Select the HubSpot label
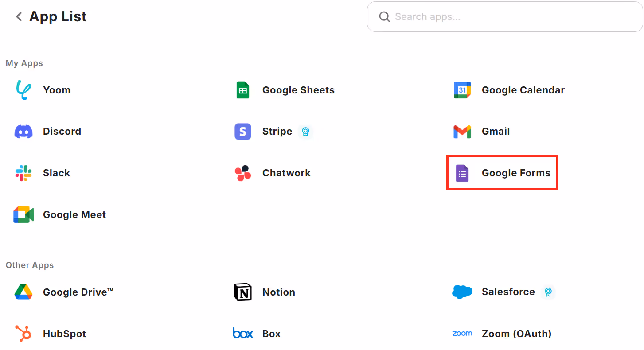This screenshot has width=644, height=350. (64, 334)
